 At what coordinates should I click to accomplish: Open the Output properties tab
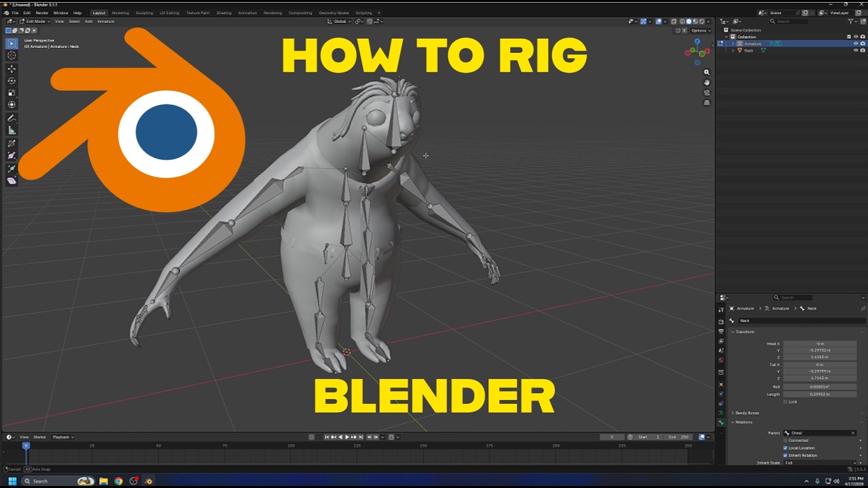tap(721, 331)
